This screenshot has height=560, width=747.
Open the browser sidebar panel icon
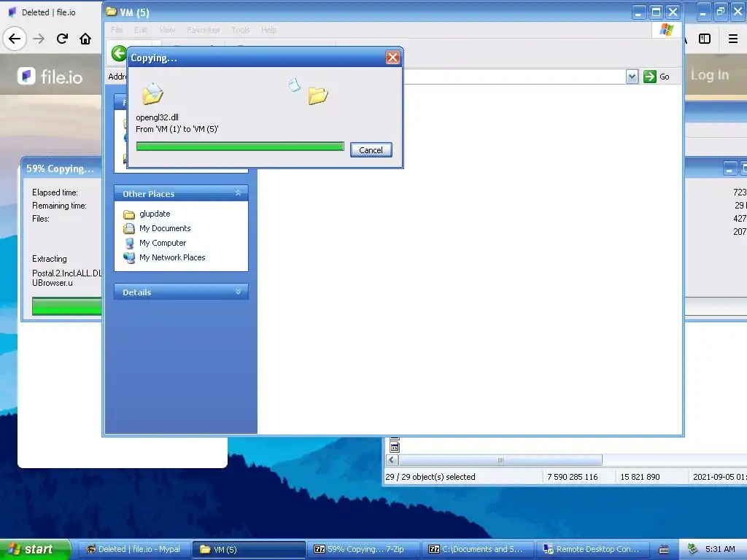pyautogui.click(x=705, y=39)
